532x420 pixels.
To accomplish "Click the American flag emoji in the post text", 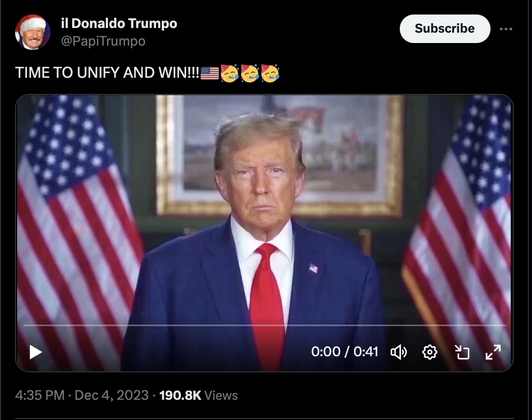I will (209, 73).
